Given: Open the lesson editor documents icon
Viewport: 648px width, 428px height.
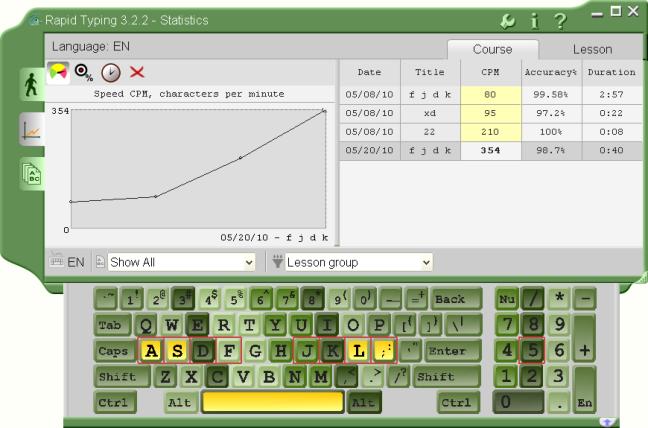Looking at the screenshot, I should (32, 174).
